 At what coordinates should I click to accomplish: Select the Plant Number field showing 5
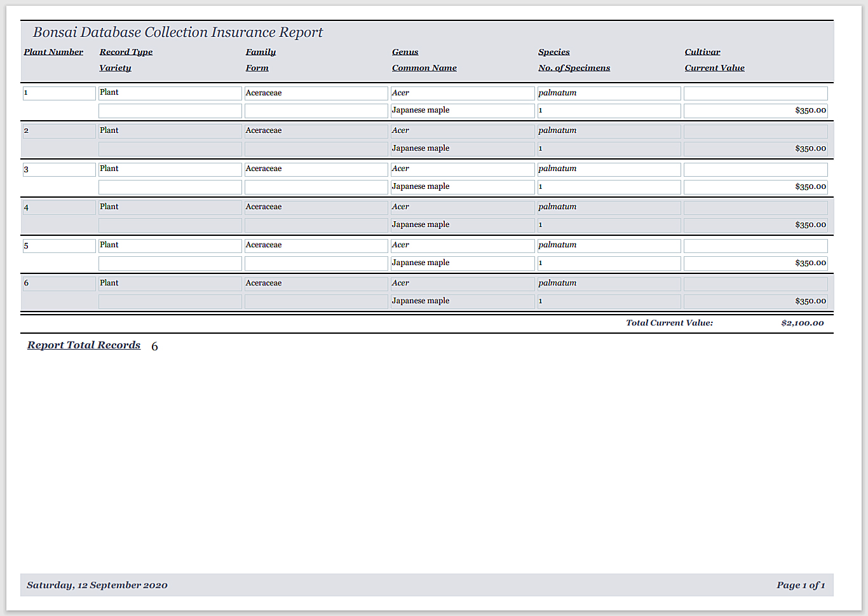[59, 245]
